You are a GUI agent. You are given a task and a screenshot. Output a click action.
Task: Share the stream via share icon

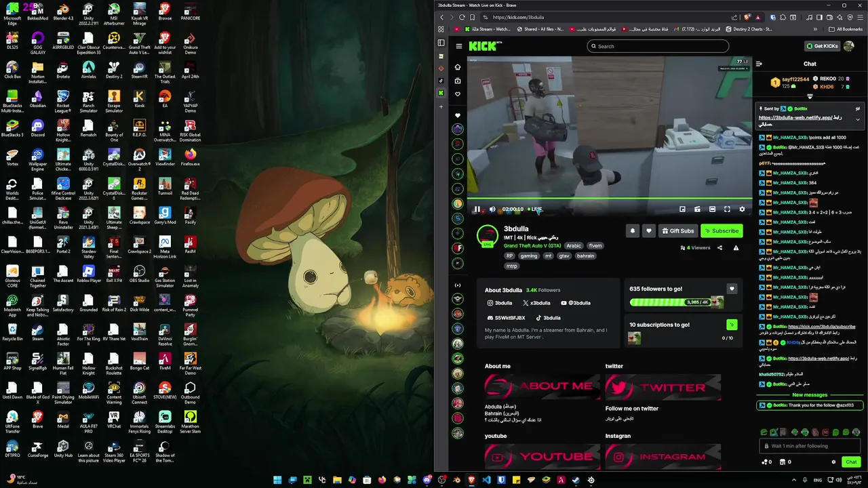click(x=719, y=248)
